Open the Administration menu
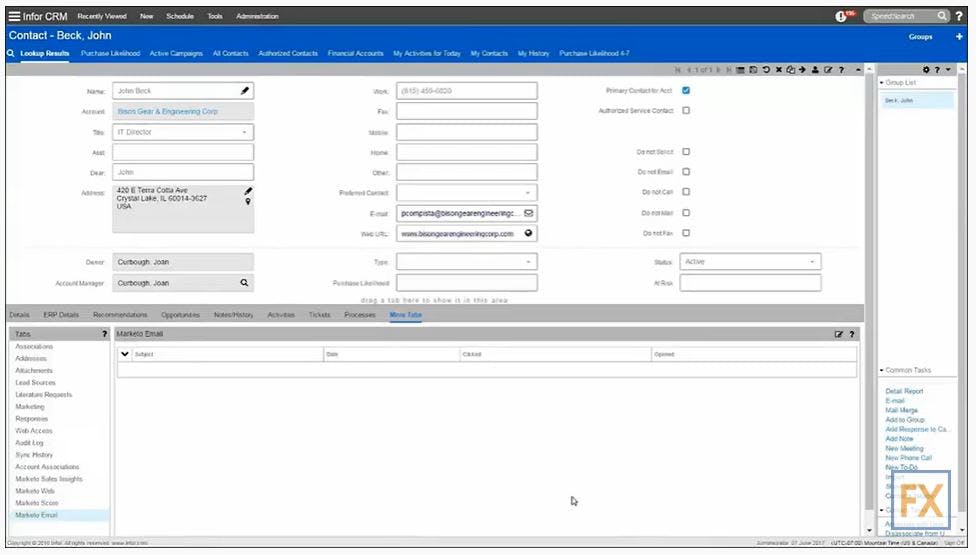976x555 pixels. [257, 16]
